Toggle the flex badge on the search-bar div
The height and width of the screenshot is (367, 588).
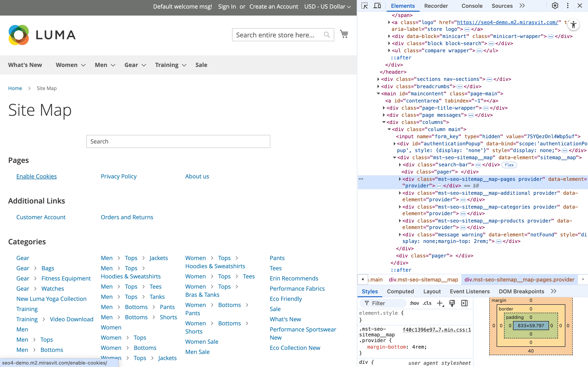pos(509,165)
